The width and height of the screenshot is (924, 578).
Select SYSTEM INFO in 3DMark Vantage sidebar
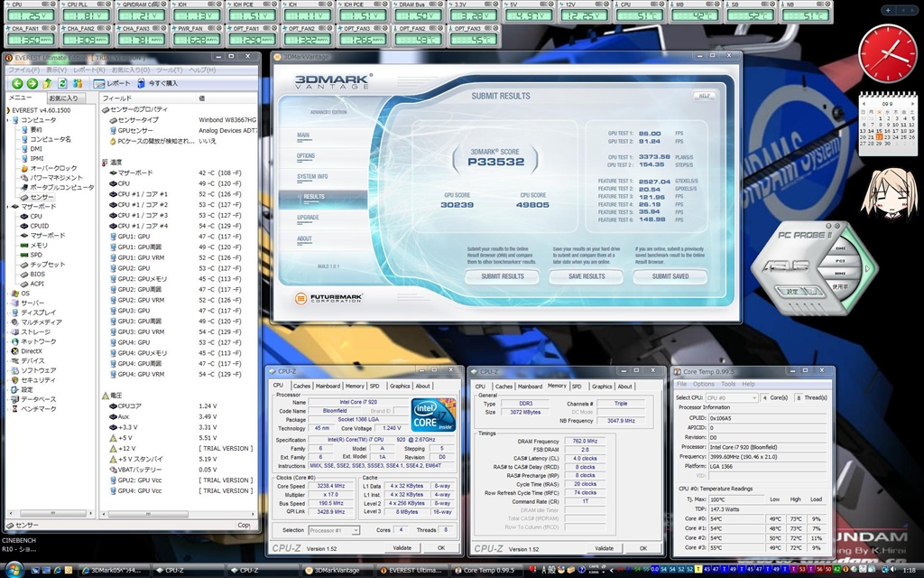[312, 176]
